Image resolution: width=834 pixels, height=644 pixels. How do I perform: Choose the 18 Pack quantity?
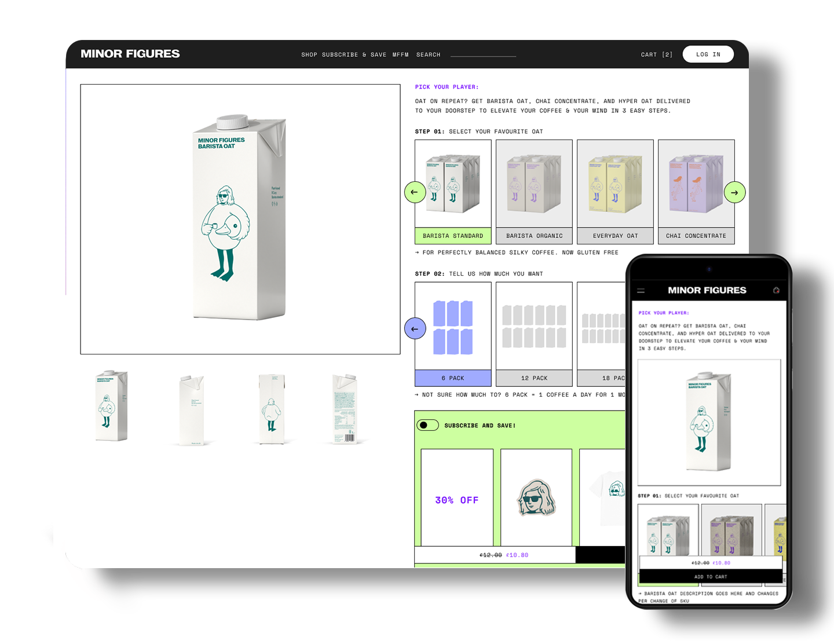[x=601, y=334]
